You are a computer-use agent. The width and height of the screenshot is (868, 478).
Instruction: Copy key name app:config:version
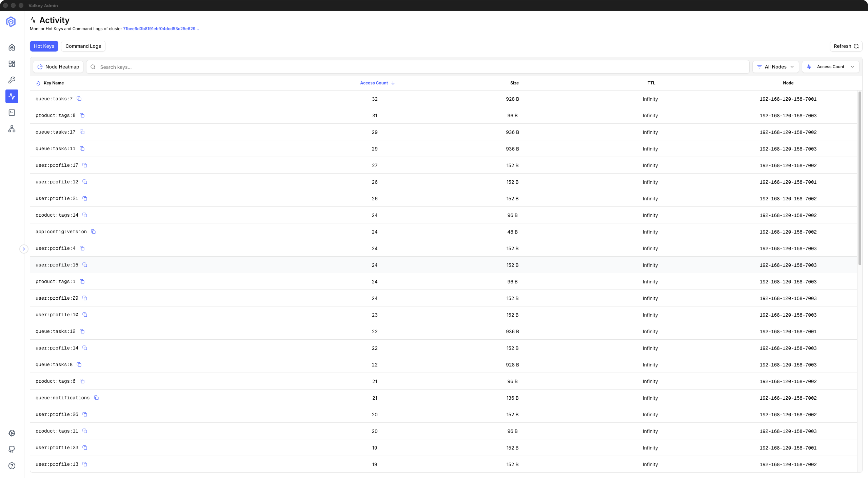pyautogui.click(x=93, y=232)
